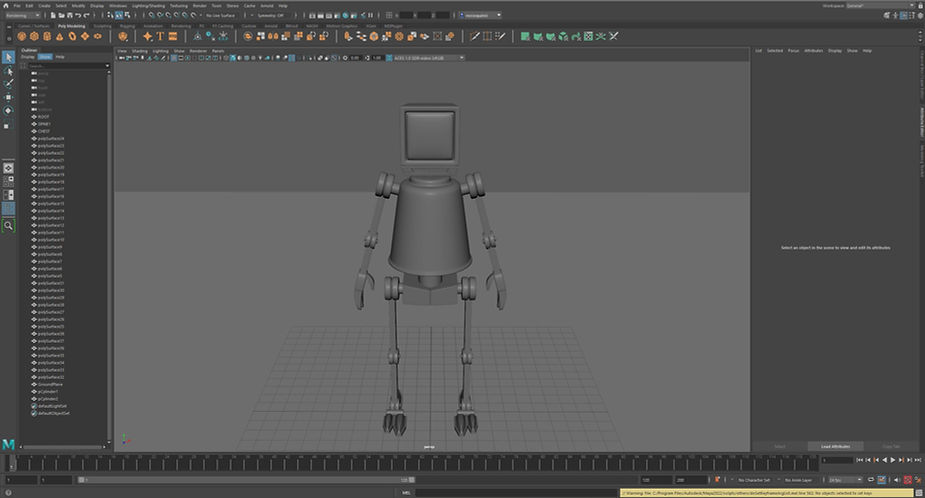Go to the end of playback range

coord(917,460)
